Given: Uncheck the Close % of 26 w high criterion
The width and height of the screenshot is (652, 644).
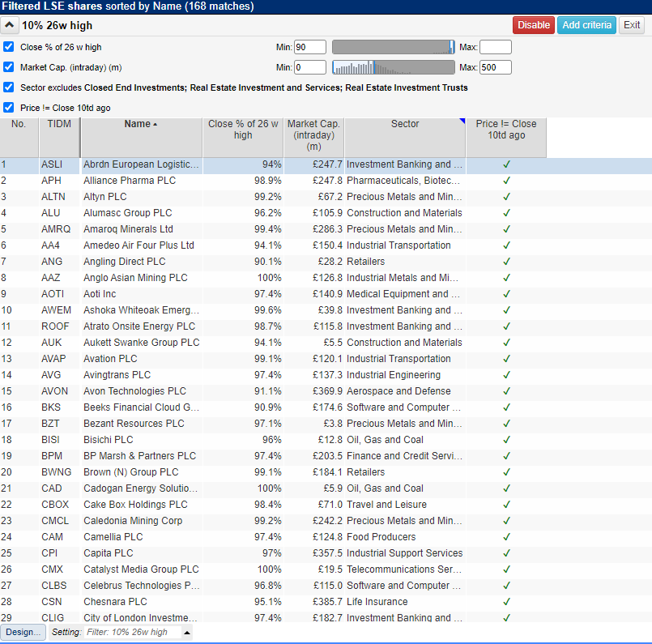Looking at the screenshot, I should 9,47.
